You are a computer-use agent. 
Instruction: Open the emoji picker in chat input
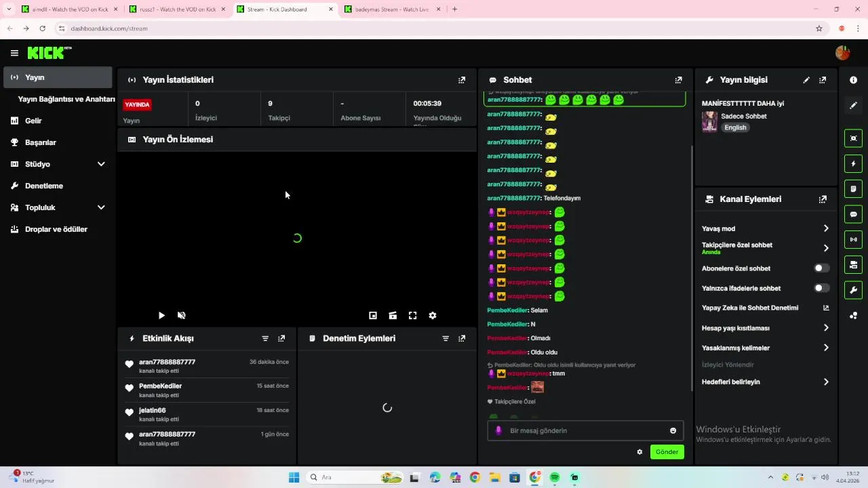point(673,430)
